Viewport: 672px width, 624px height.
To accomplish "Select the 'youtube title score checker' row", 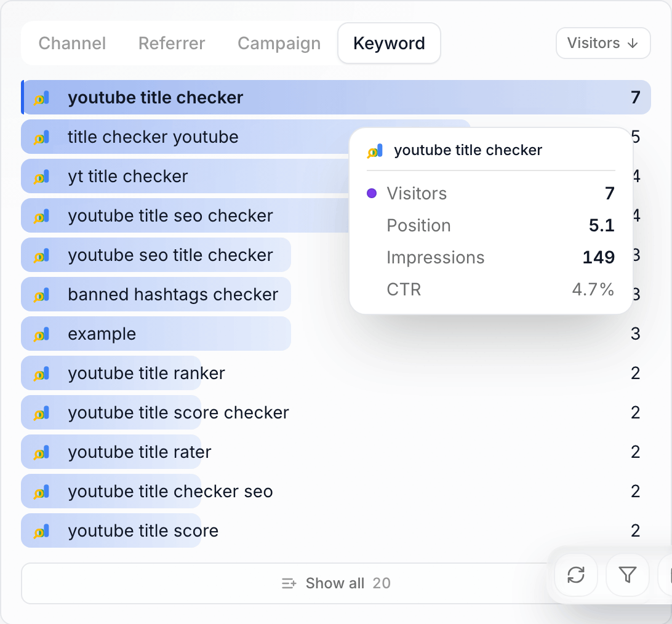I will [336, 413].
